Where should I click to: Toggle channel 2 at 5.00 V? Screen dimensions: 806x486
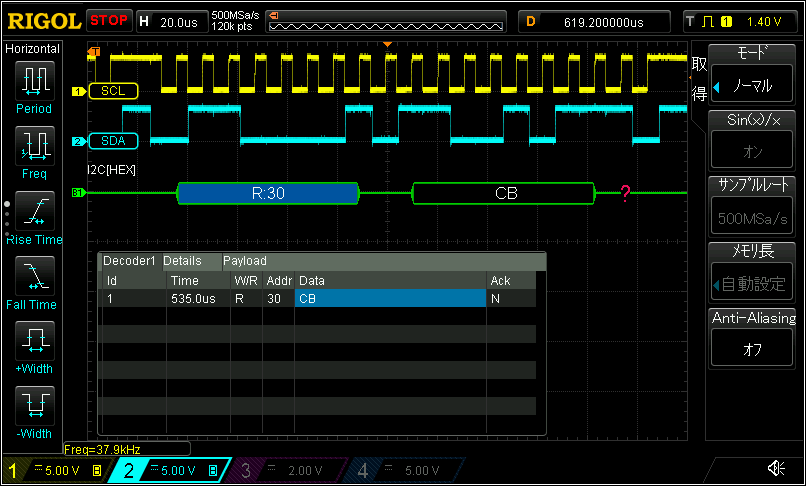[170, 470]
